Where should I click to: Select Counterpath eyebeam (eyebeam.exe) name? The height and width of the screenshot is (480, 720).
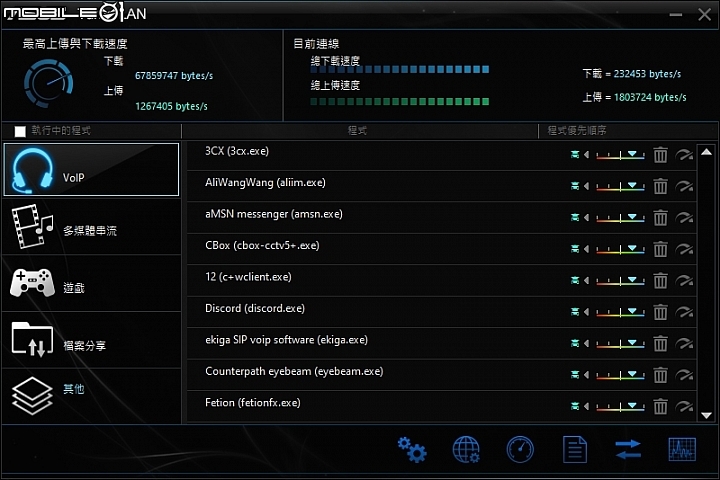pyautogui.click(x=294, y=371)
